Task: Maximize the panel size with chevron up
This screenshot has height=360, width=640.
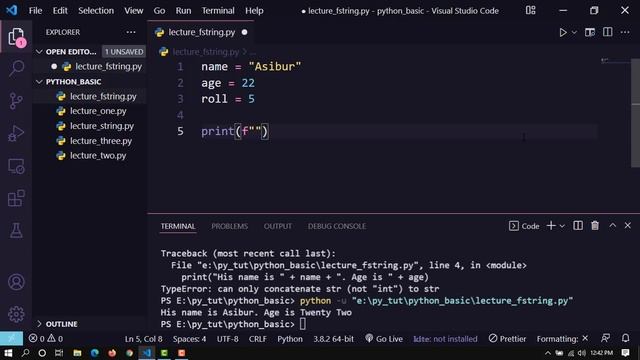Action: pyautogui.click(x=613, y=225)
